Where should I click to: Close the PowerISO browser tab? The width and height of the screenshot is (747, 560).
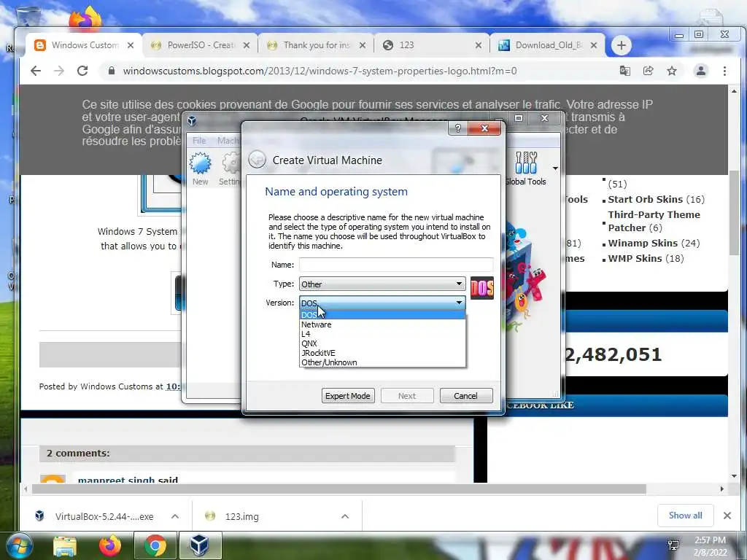coord(247,45)
